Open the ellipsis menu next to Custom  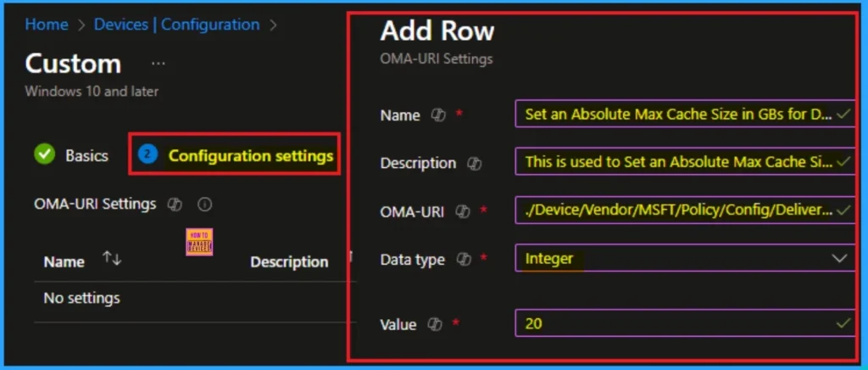tap(158, 64)
